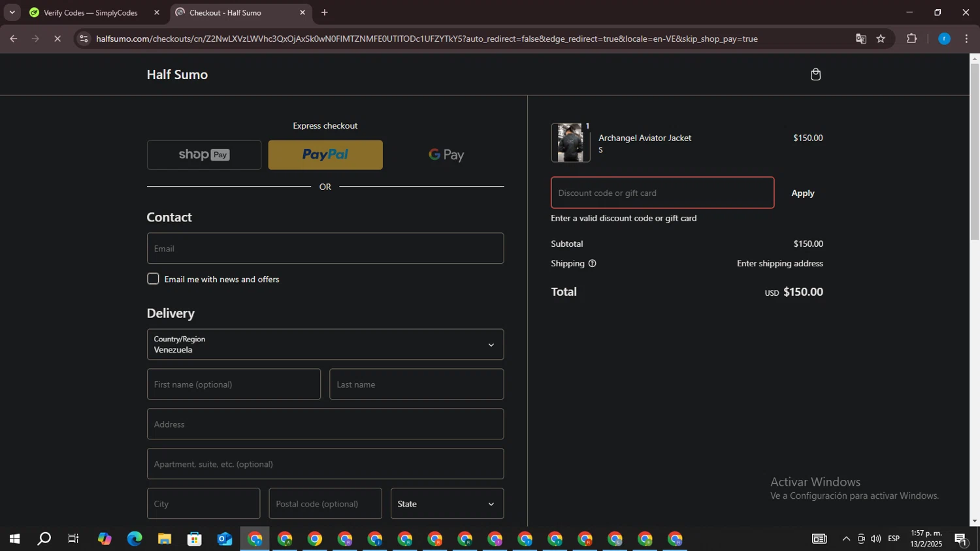
Task: Open Copilot from the taskbar
Action: [x=105, y=539]
